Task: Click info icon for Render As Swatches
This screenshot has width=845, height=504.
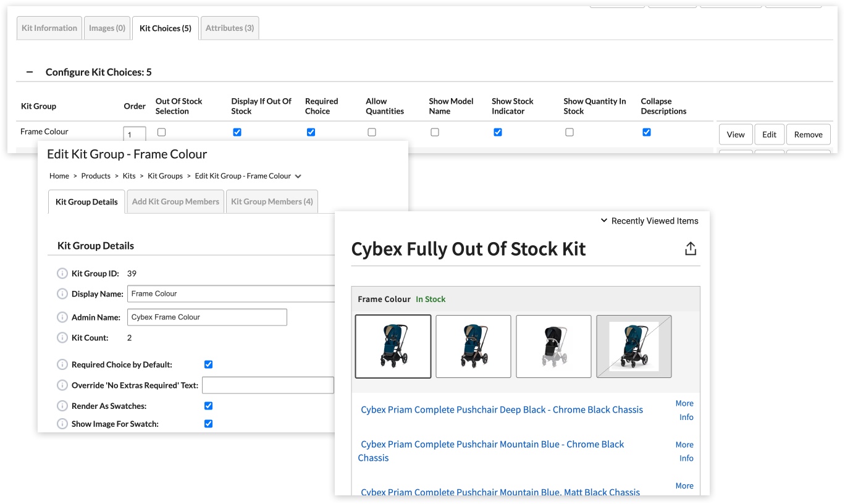Action: pos(62,406)
